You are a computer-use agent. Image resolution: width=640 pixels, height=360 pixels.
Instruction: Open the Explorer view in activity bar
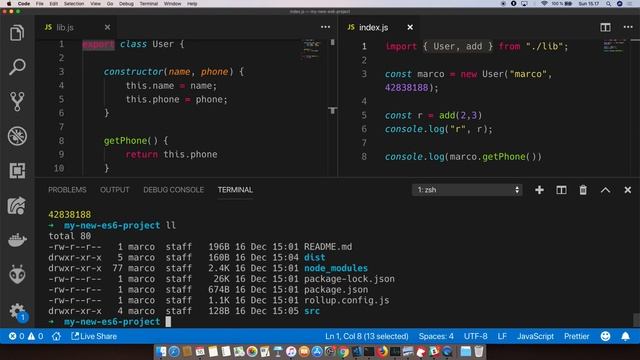click(x=17, y=33)
